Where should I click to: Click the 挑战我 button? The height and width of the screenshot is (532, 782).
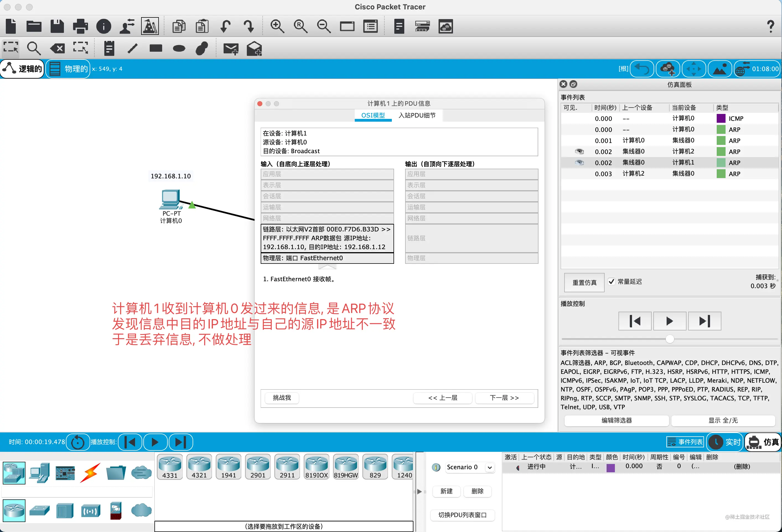282,398
